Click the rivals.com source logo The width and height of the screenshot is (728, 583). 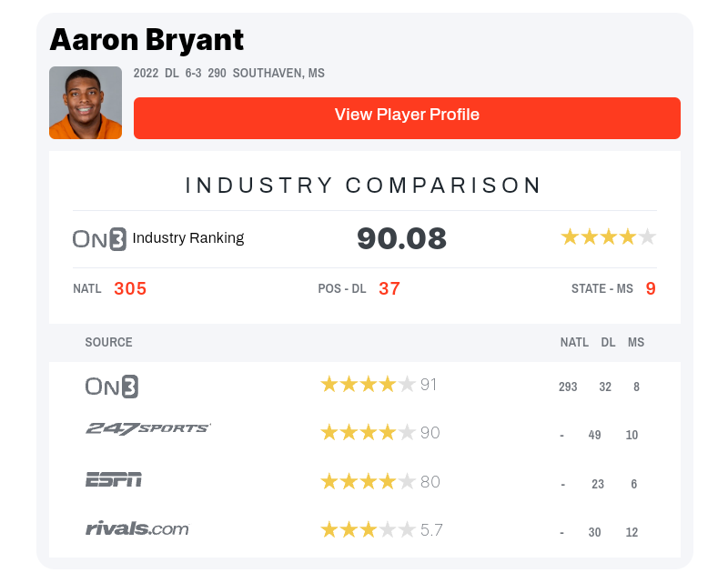click(137, 528)
